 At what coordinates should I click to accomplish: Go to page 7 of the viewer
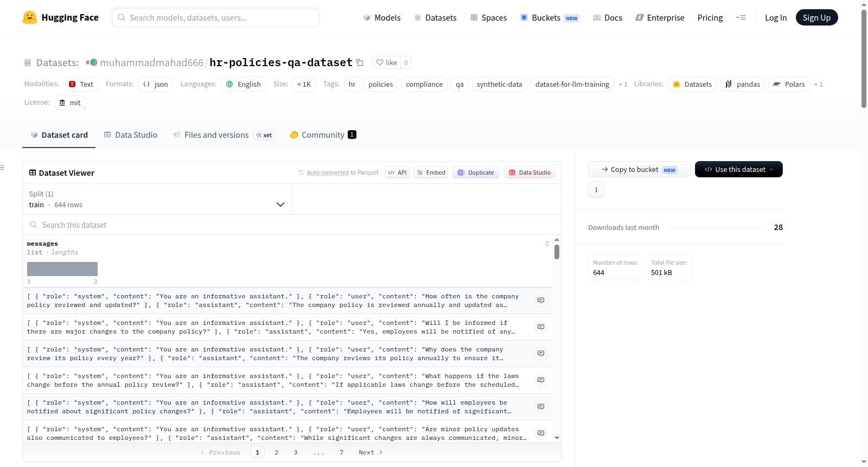coord(342,452)
